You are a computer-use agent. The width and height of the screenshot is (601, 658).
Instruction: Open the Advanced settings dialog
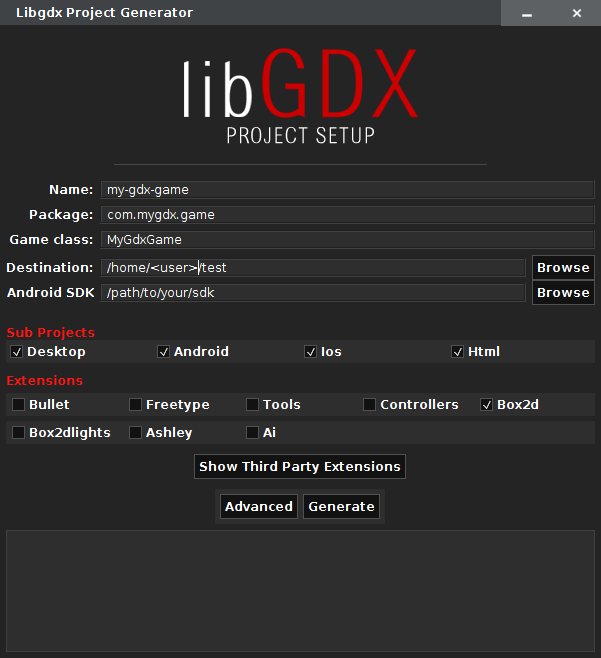point(259,507)
